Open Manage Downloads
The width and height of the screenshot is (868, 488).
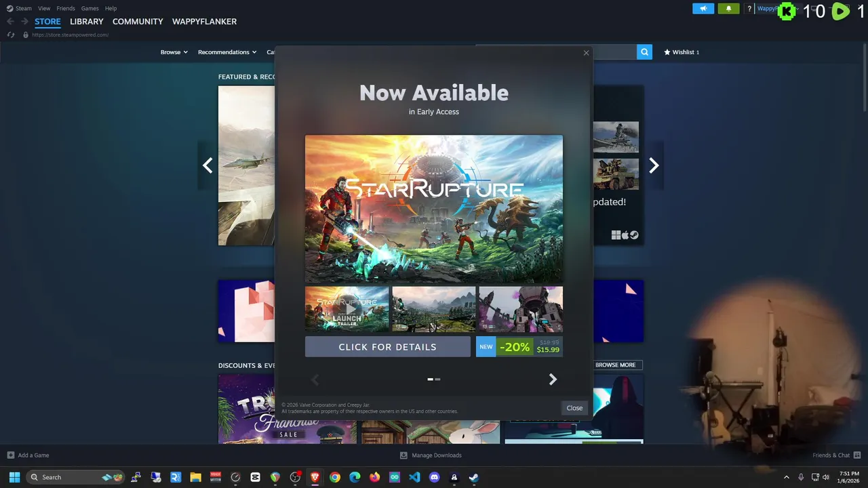click(x=431, y=455)
